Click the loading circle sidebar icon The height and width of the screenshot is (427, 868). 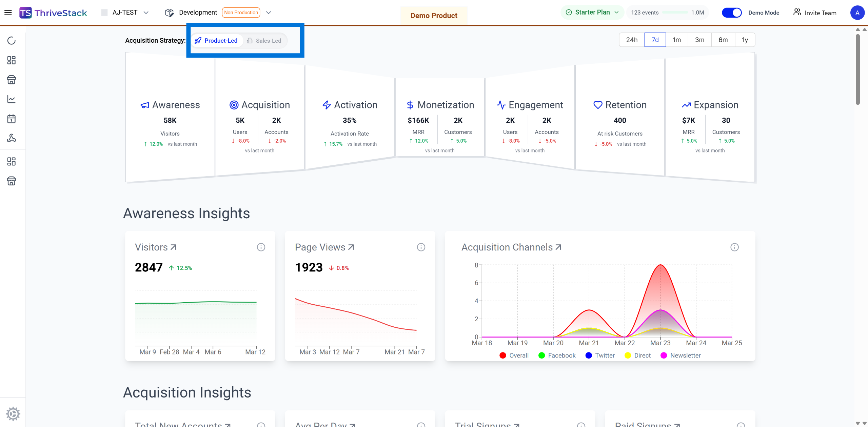click(x=12, y=41)
